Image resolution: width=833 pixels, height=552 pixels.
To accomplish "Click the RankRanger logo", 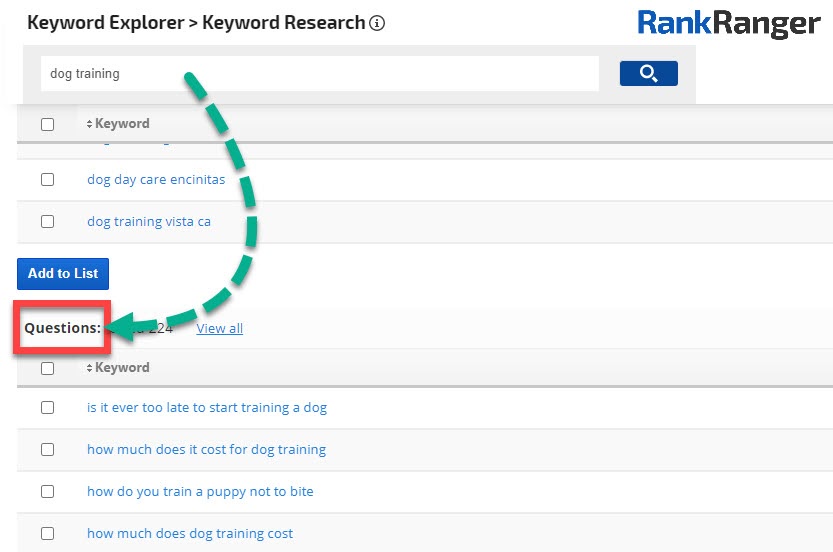I will click(x=728, y=23).
